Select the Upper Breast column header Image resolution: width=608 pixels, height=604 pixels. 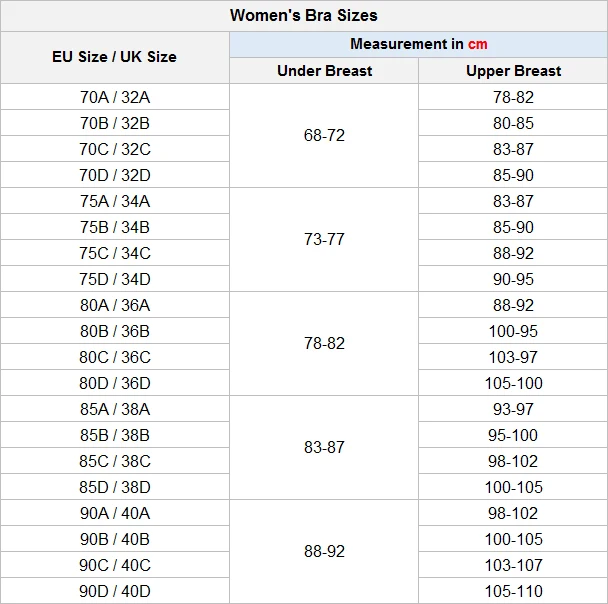click(x=513, y=71)
